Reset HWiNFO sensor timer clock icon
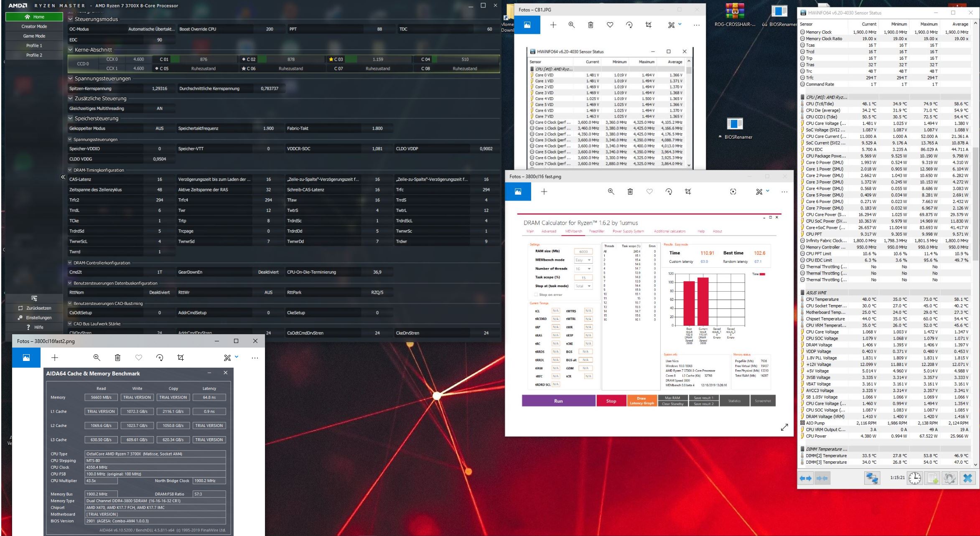The height and width of the screenshot is (536, 980). (x=915, y=478)
